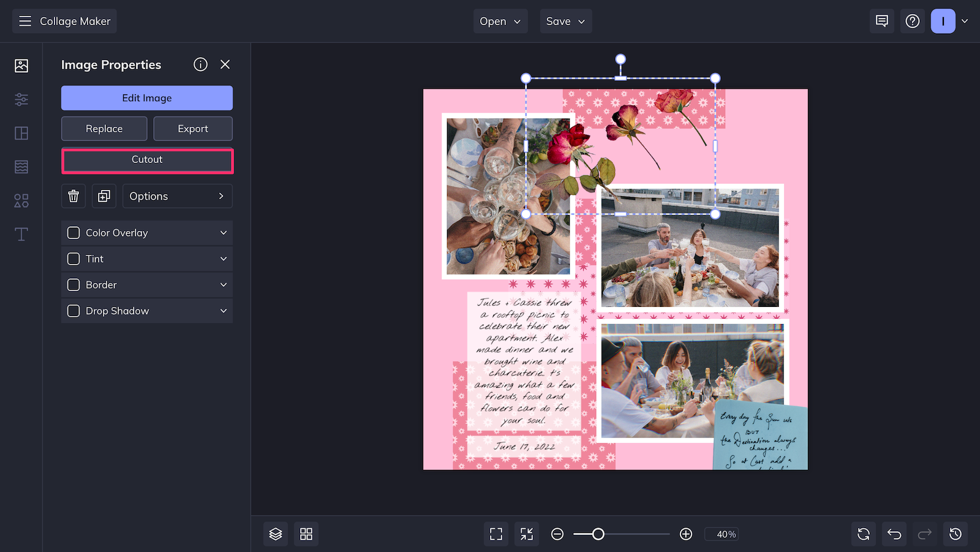The image size is (980, 552).
Task: Select the Adjustments sidebar icon
Action: click(x=21, y=99)
